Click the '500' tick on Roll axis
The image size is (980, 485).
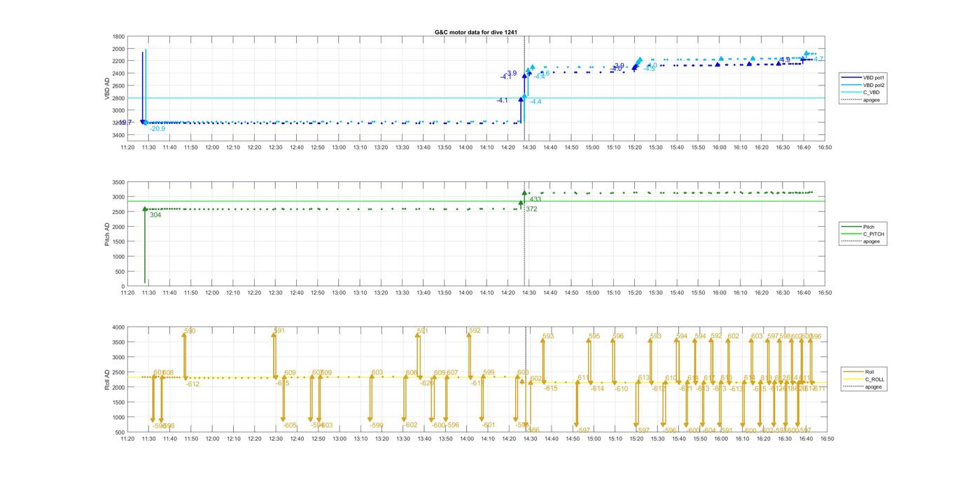click(120, 432)
